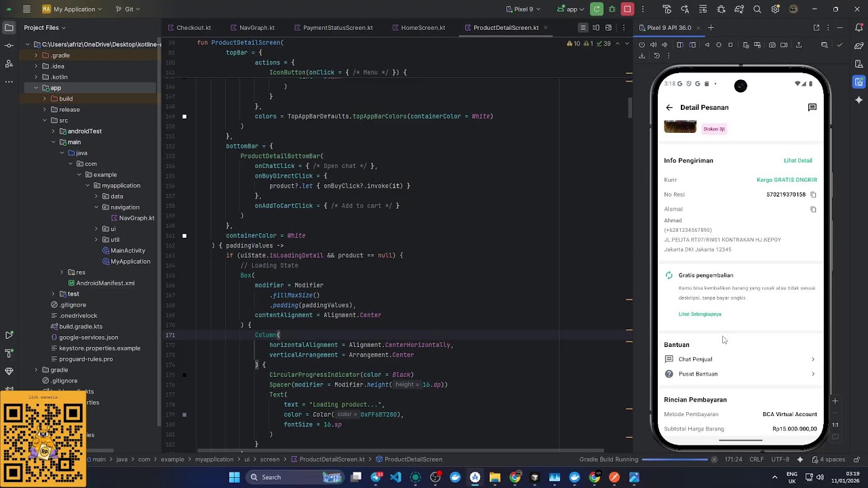Collapse the app folder in tree
The image size is (868, 488).
click(37, 88)
